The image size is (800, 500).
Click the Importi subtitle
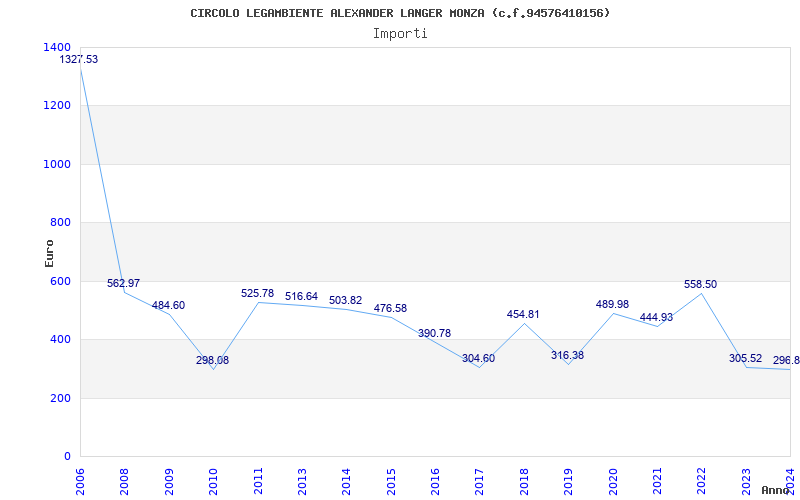point(400,34)
